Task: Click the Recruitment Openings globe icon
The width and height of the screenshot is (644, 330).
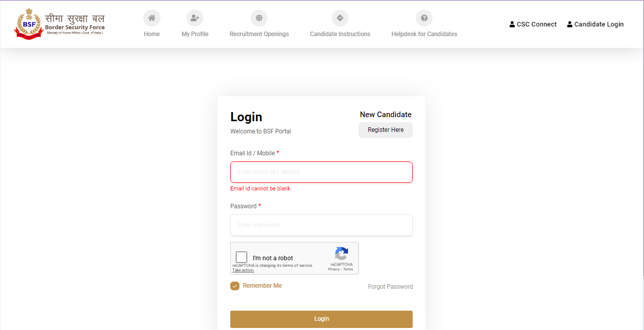Action: pos(259,18)
